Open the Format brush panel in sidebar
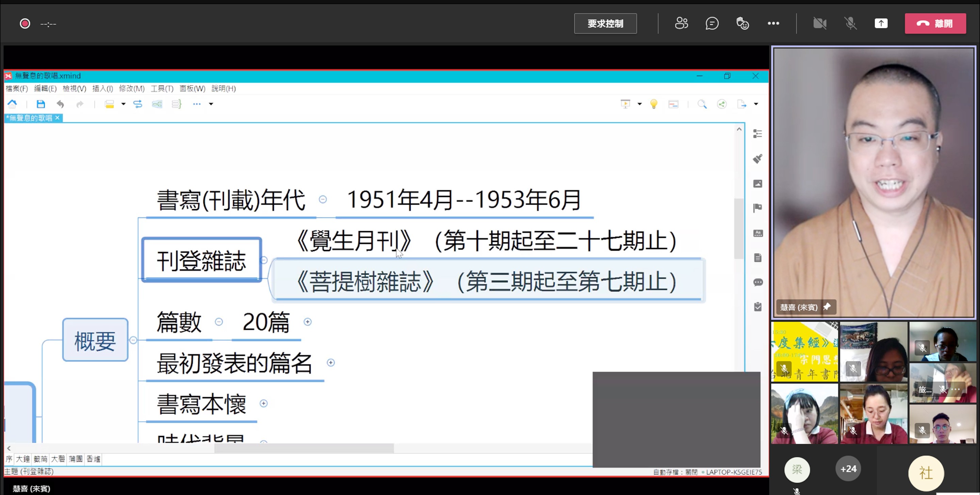Viewport: 980px width, 495px height. point(758,159)
